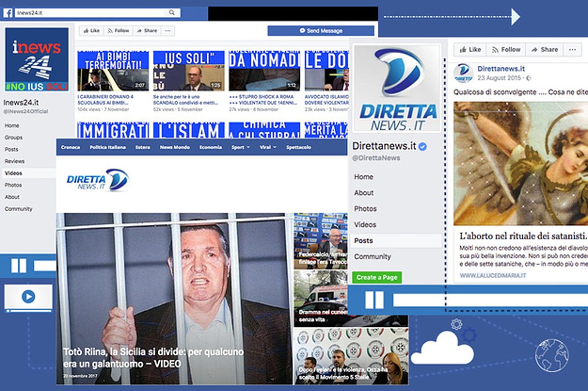Play the 'IUS SOLI' video thumbnail
The height and width of the screenshot is (391, 588).
pyautogui.click(x=189, y=71)
